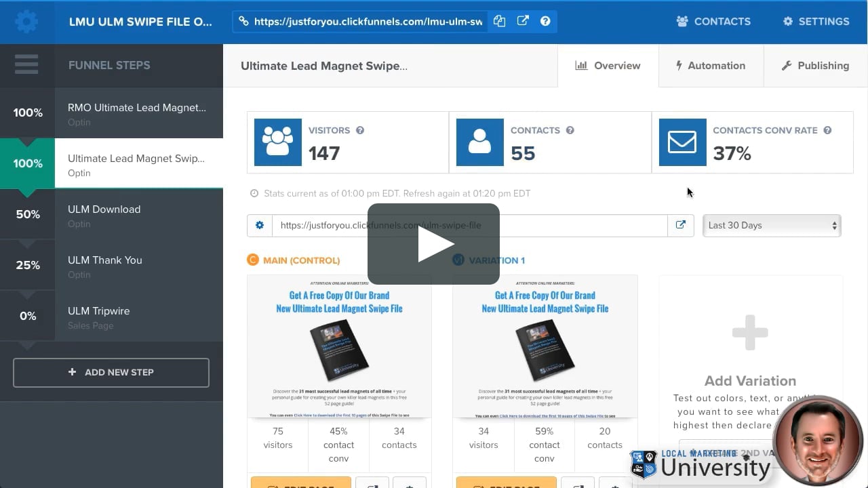Open the Main (Control) page thumbnail

[x=339, y=346]
